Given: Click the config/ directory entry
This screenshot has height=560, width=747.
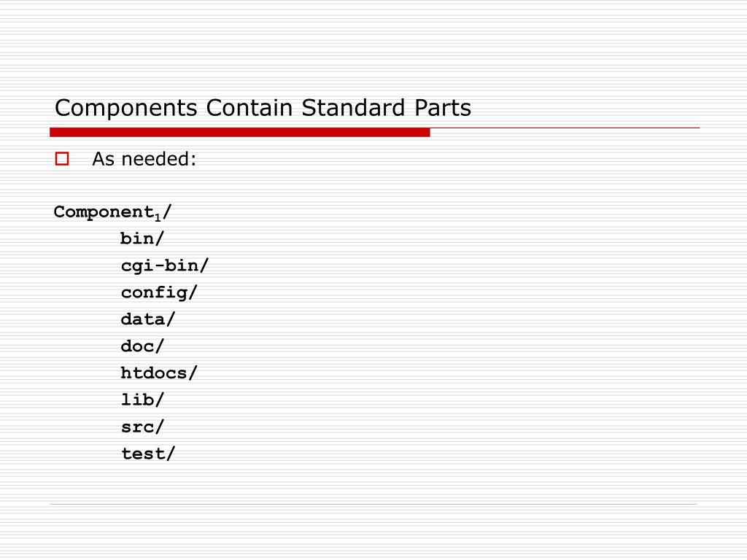Looking at the screenshot, I should click(159, 292).
